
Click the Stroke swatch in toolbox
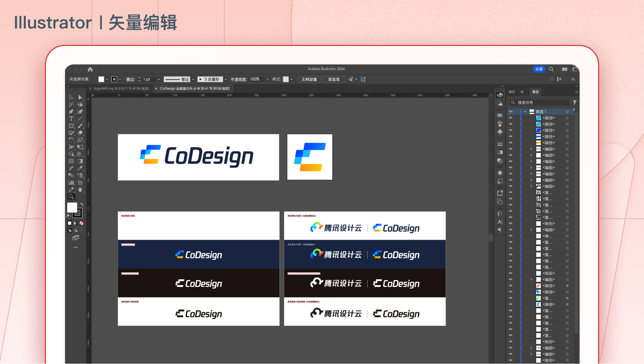tap(78, 213)
